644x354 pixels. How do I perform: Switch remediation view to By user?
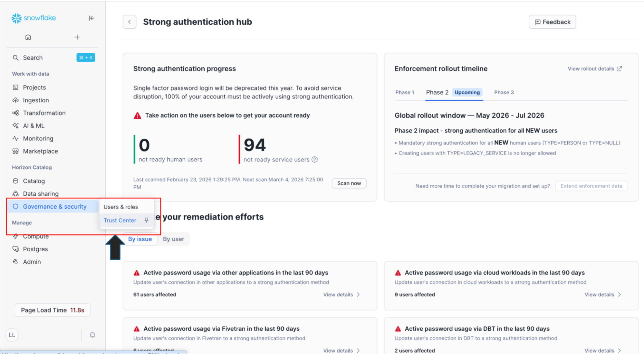point(173,239)
